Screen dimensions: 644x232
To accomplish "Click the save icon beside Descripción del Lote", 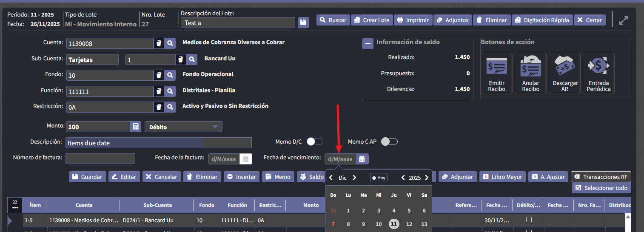I will click(x=303, y=23).
